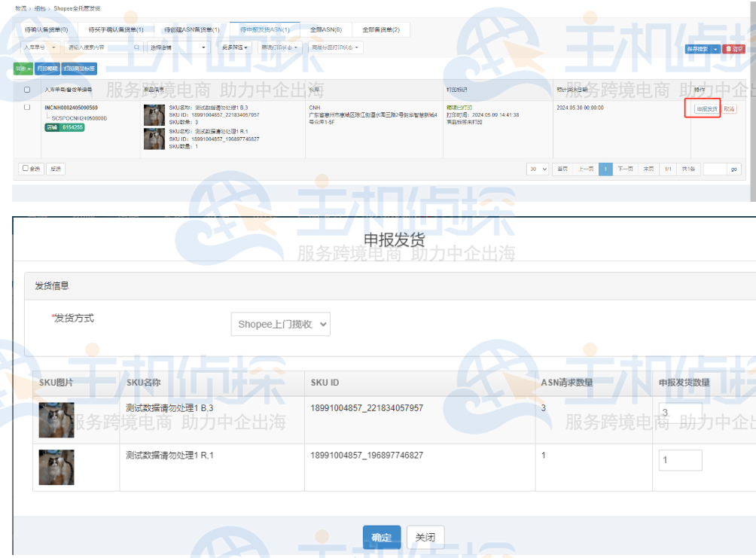
Task: Click the 组包 breadcrumb link
Action: [40, 9]
